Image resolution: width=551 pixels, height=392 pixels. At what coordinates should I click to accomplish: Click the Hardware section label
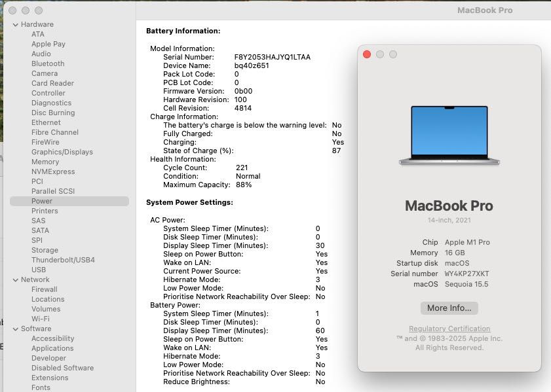point(37,25)
